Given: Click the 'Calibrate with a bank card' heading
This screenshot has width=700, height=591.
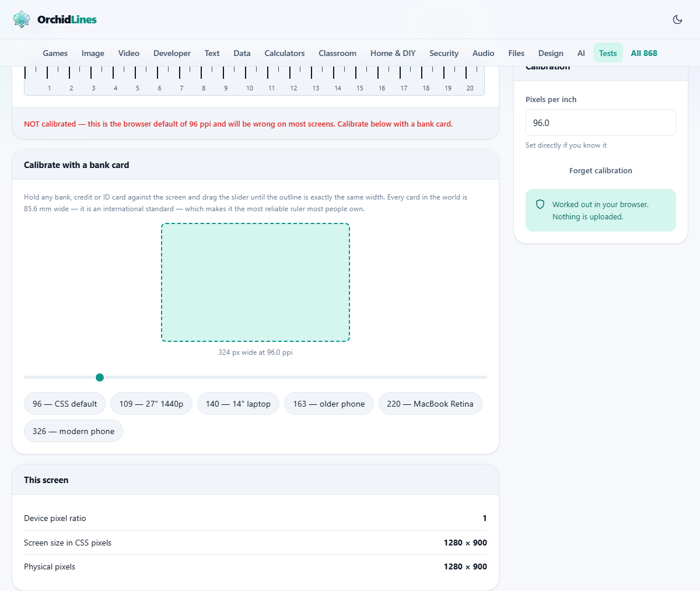Looking at the screenshot, I should [x=76, y=165].
